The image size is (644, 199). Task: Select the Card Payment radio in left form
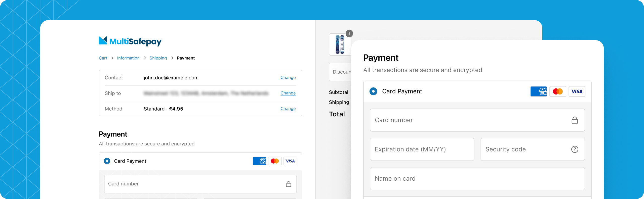click(x=107, y=161)
